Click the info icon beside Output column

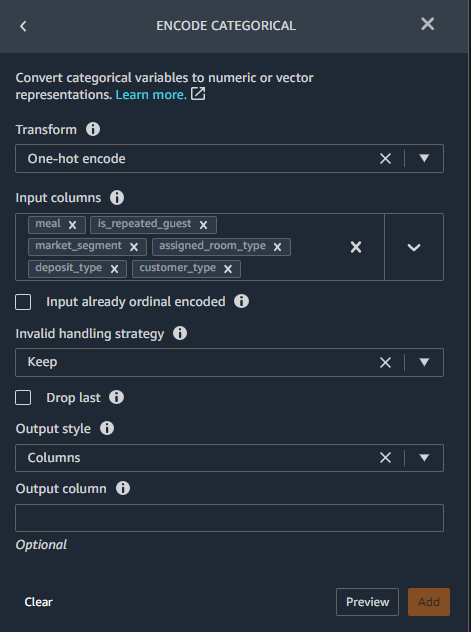[x=123, y=488]
